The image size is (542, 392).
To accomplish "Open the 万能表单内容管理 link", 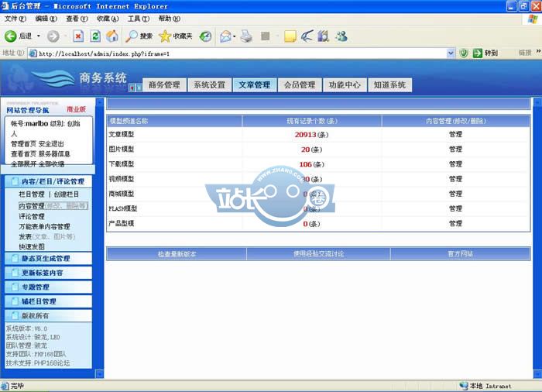I will [44, 226].
